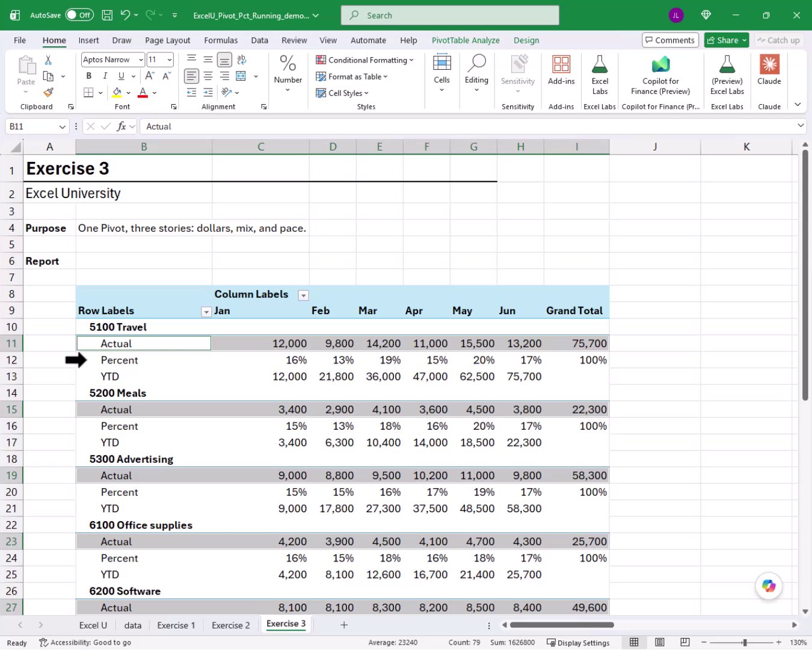This screenshot has width=812, height=650.
Task: Toggle Align Right alignment
Action: [224, 76]
